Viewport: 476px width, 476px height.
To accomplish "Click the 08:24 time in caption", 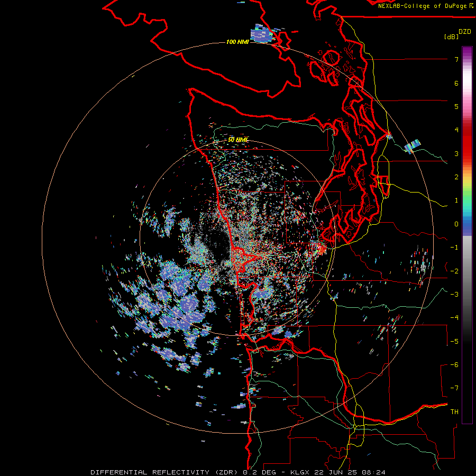I will [x=374, y=472].
